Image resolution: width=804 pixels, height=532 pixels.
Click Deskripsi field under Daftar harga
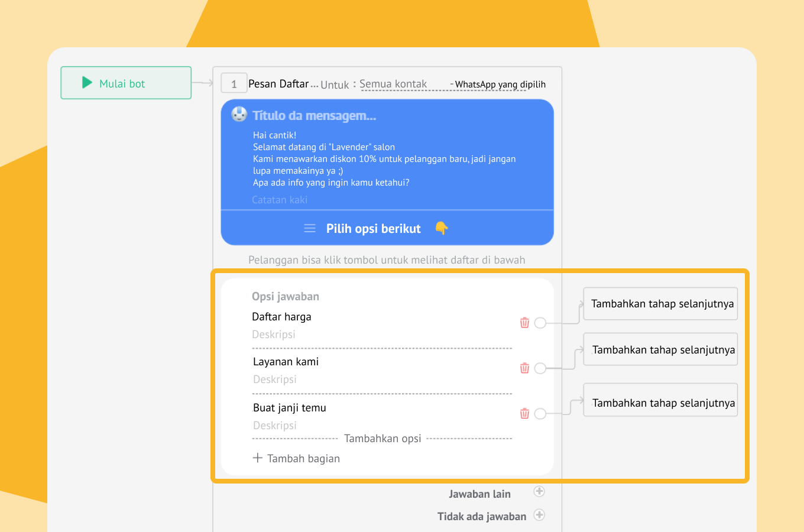274,335
